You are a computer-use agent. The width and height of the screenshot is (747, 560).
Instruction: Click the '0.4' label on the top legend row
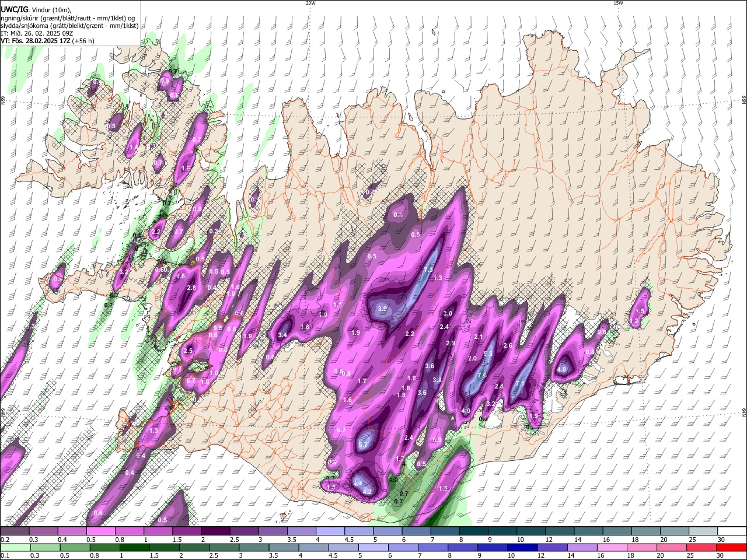tap(62, 540)
